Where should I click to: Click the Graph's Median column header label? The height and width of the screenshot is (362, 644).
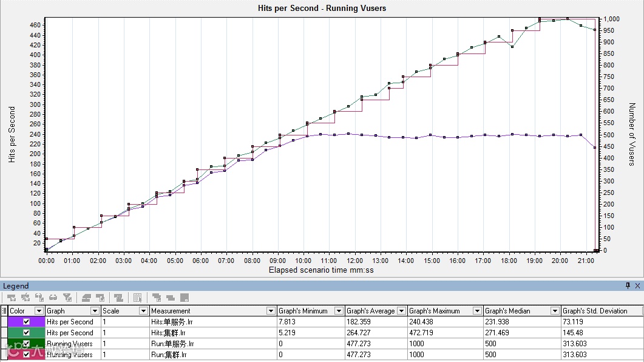point(507,310)
